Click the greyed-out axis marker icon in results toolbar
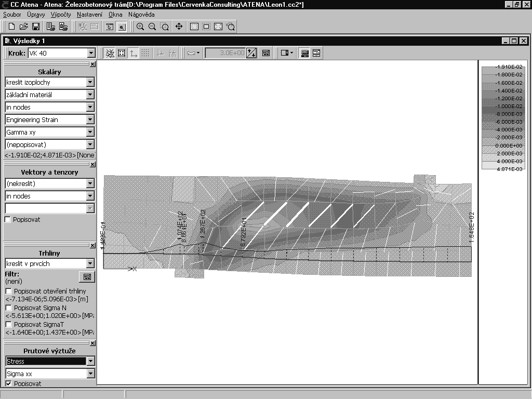 tap(161, 53)
